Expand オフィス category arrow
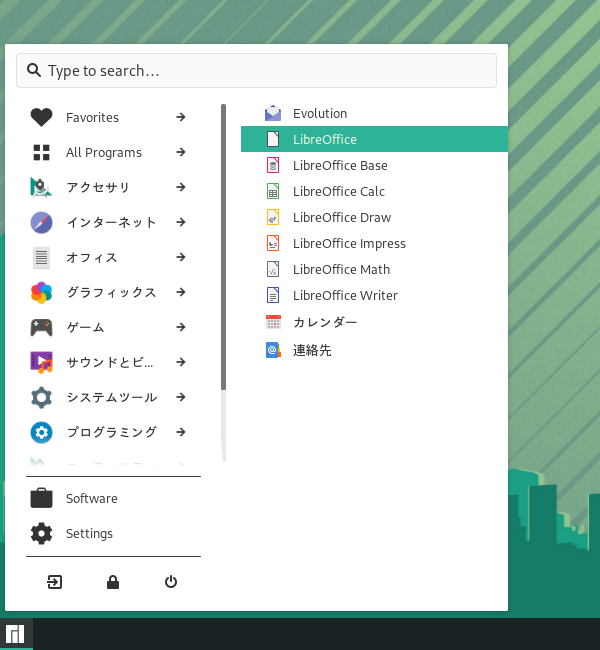The height and width of the screenshot is (650, 600). [180, 257]
